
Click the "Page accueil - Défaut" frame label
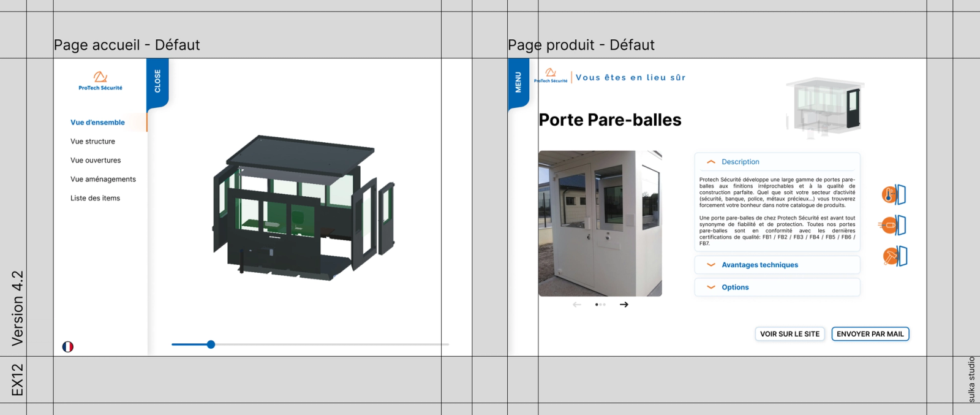pos(127,45)
